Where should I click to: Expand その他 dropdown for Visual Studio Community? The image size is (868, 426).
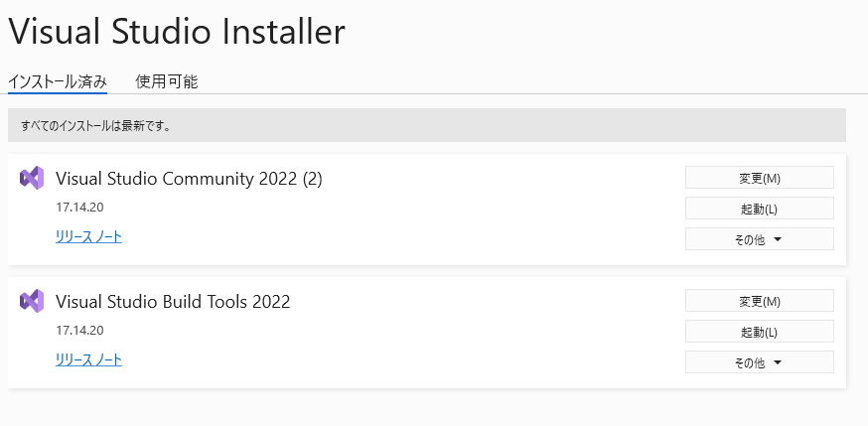tap(759, 239)
